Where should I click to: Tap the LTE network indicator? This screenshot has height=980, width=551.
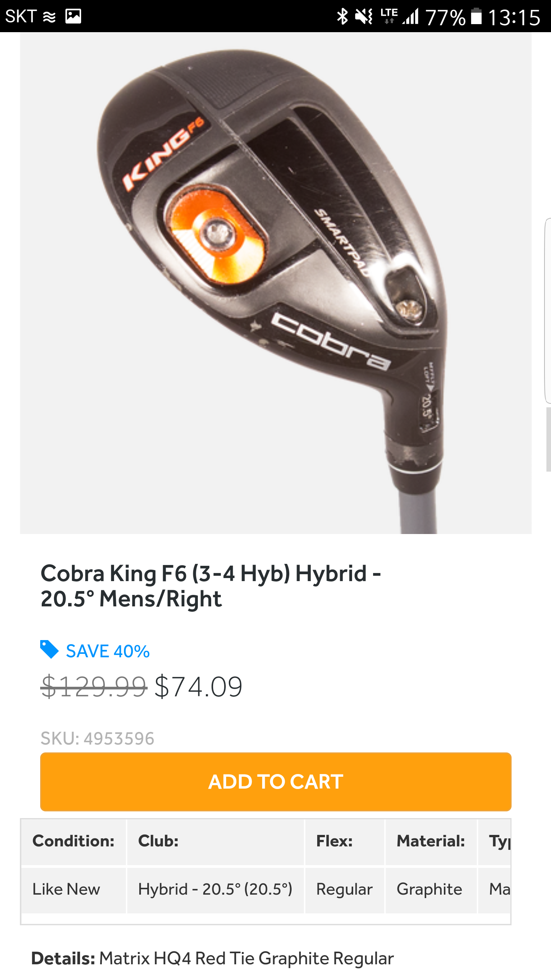point(389,16)
